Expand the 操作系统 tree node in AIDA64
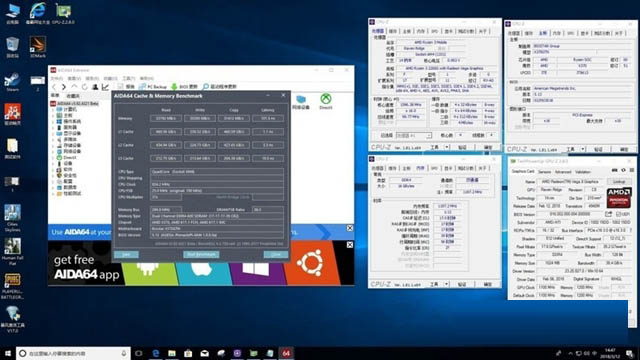The height and width of the screenshot is (360, 640). point(53,122)
